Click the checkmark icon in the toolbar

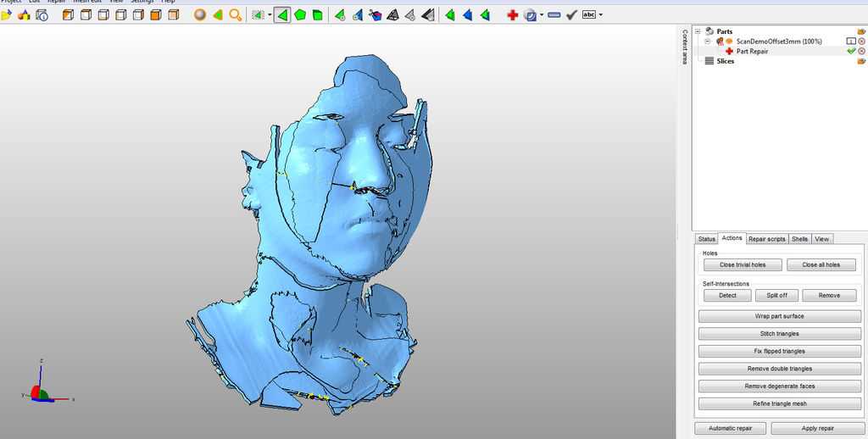tap(571, 15)
